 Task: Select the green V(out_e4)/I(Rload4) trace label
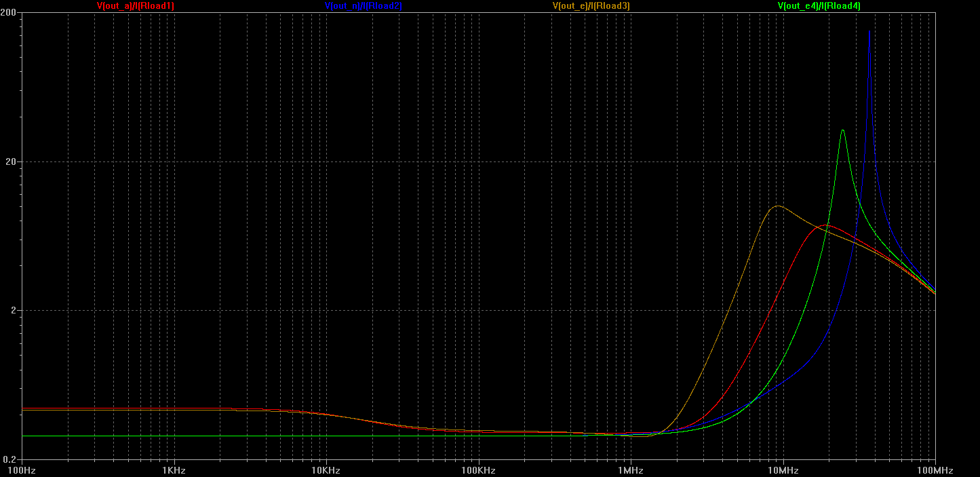[x=819, y=6]
